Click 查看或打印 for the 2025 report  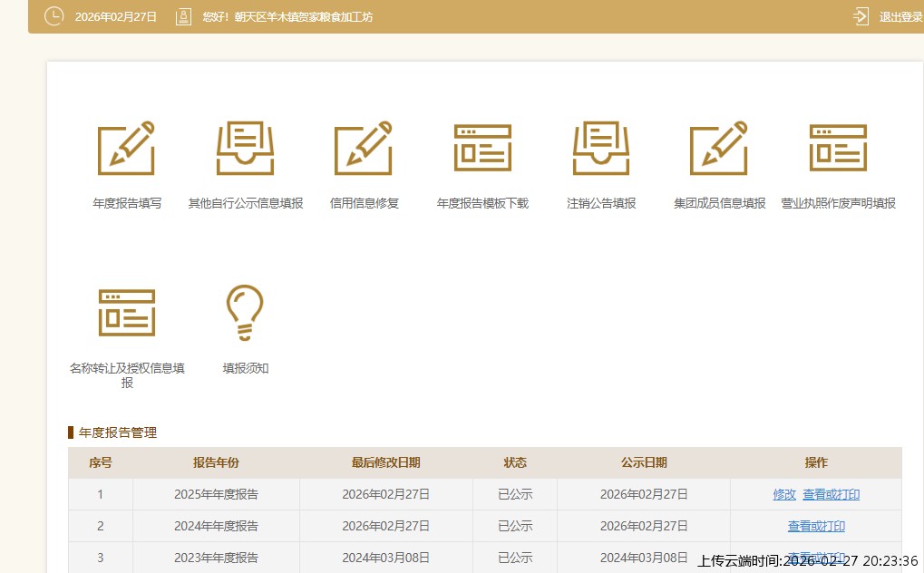pyautogui.click(x=831, y=495)
